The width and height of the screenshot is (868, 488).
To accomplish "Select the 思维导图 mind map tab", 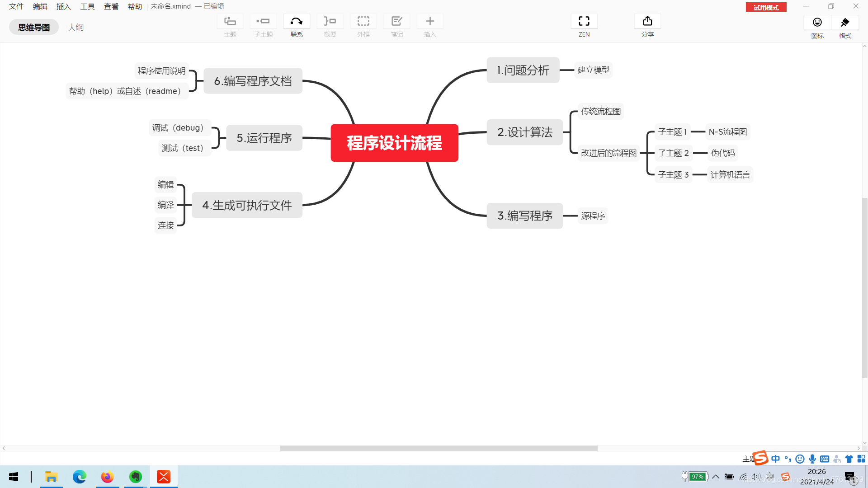I will (x=34, y=27).
